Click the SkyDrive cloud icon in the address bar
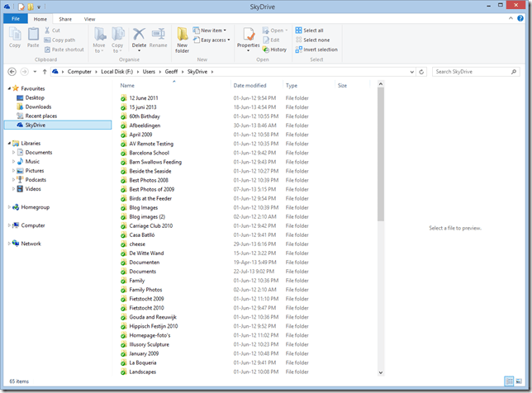 (x=55, y=71)
